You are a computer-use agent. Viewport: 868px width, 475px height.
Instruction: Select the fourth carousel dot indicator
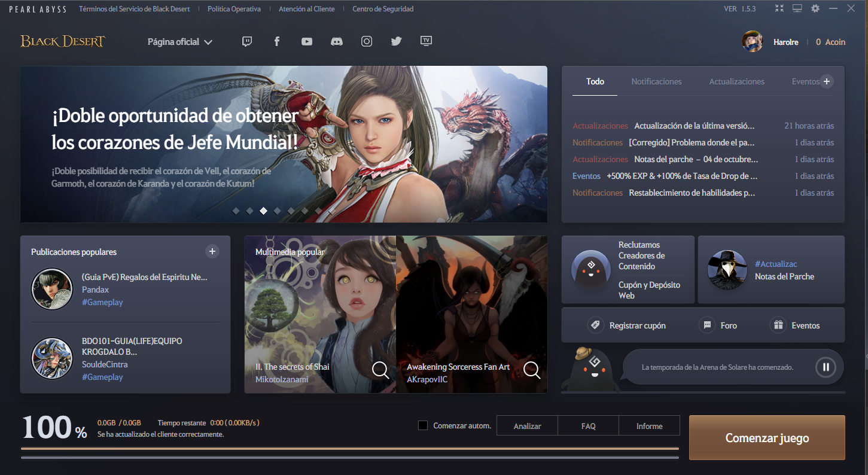point(277,211)
